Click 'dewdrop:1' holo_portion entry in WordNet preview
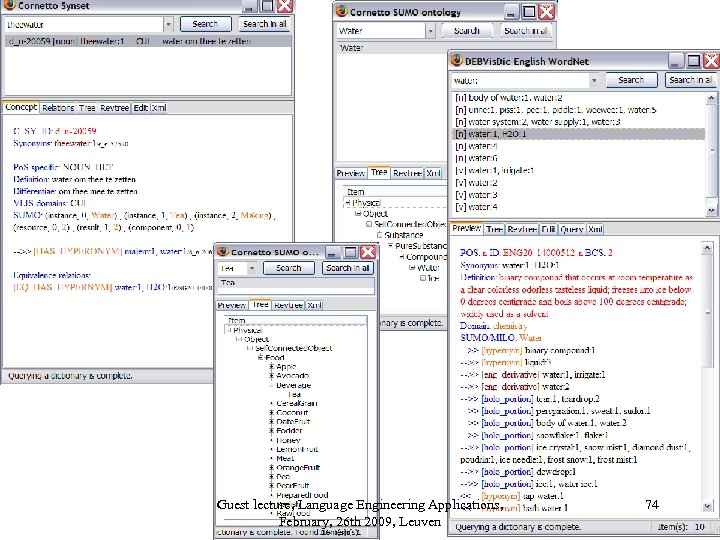Viewport: 720px width, 540px height. pyautogui.click(x=556, y=472)
